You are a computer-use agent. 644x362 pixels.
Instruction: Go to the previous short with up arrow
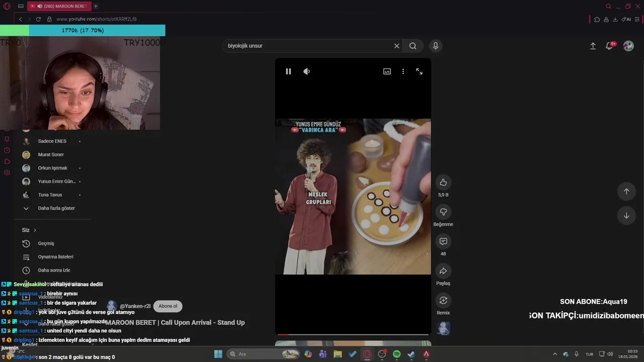click(x=626, y=191)
